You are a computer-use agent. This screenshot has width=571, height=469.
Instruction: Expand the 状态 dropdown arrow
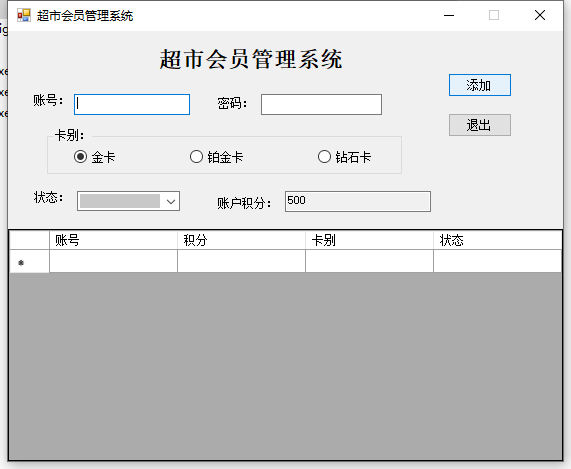tap(171, 201)
